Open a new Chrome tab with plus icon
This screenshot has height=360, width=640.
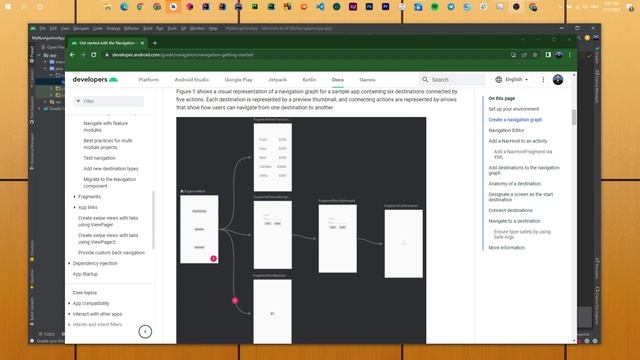(x=155, y=43)
